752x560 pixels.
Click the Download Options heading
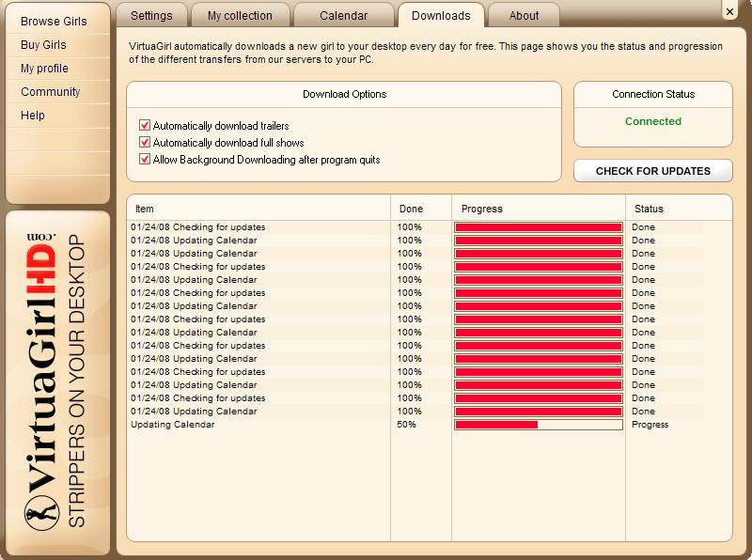pos(344,94)
